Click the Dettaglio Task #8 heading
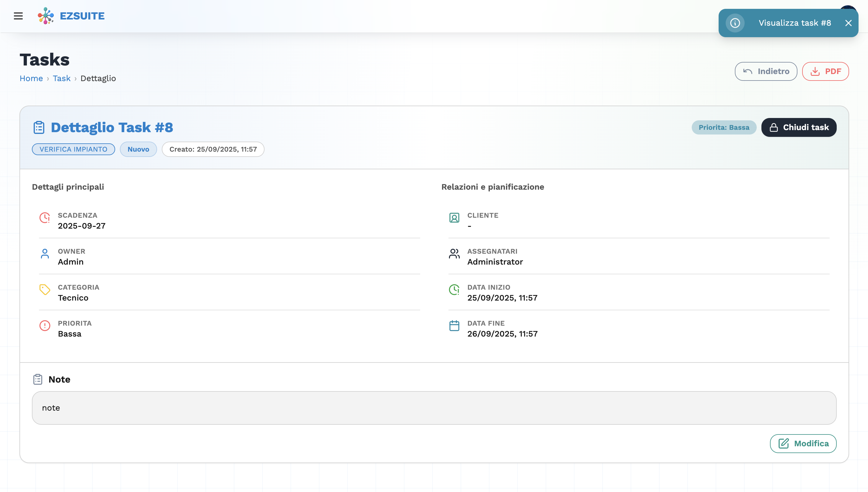This screenshot has height=492, width=868. click(112, 127)
